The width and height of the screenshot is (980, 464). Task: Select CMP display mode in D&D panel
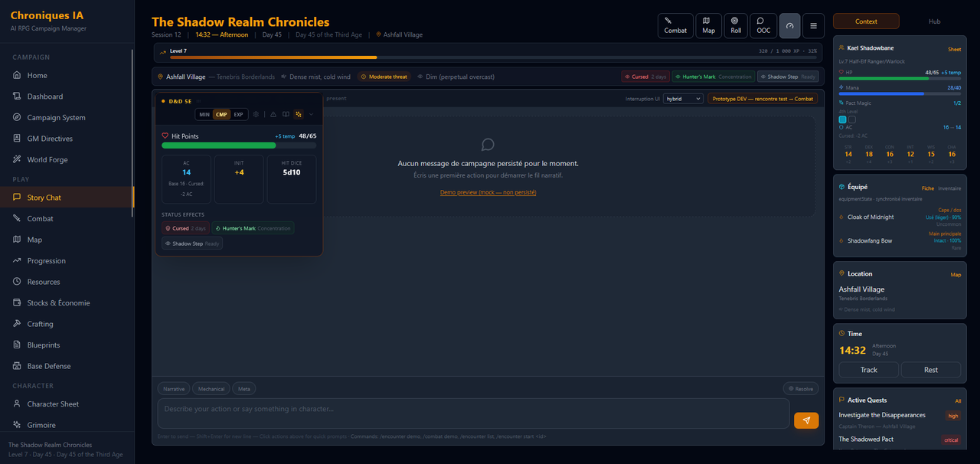click(x=221, y=114)
